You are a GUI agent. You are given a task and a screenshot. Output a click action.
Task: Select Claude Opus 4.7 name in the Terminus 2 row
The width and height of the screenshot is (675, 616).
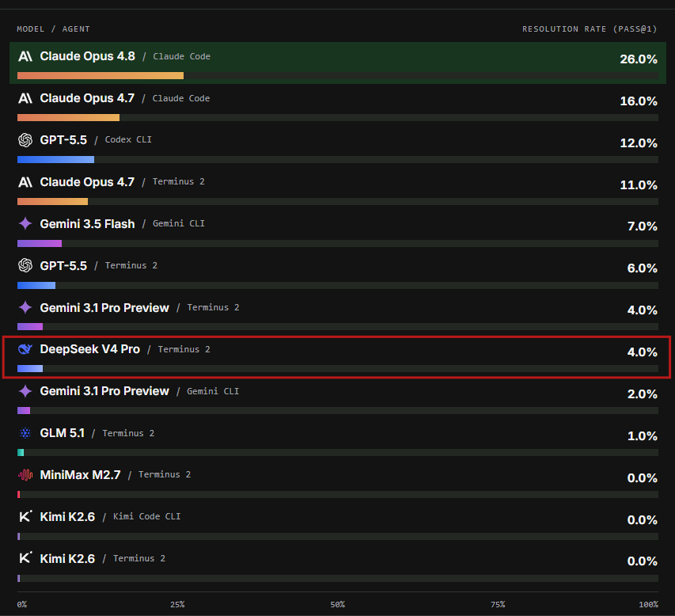(87, 182)
